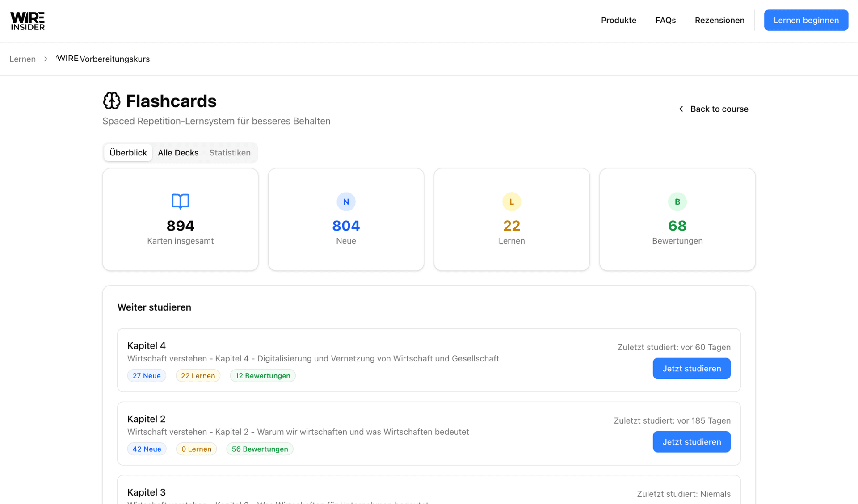Open the Produkte menu item
The width and height of the screenshot is (858, 504).
click(x=618, y=20)
